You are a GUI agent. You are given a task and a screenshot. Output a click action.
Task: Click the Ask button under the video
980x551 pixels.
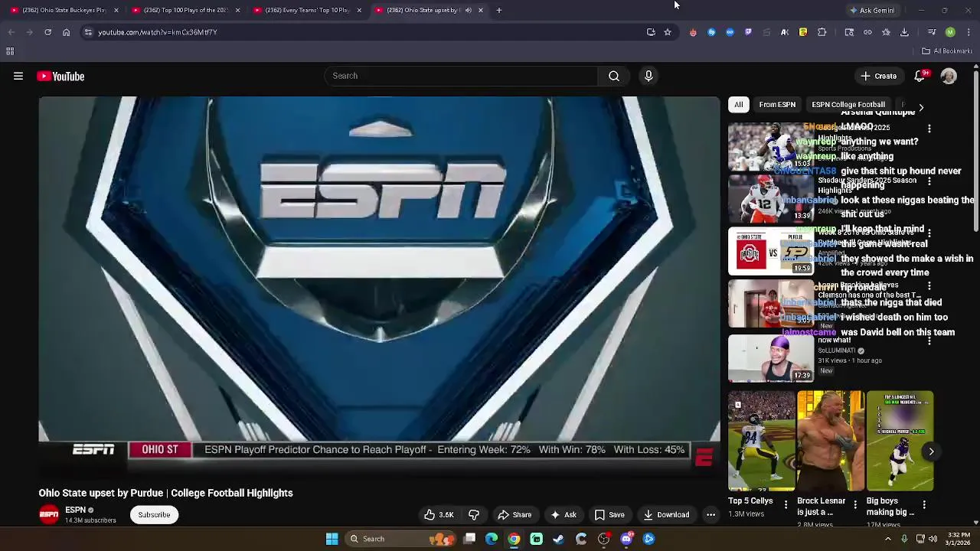click(x=563, y=515)
